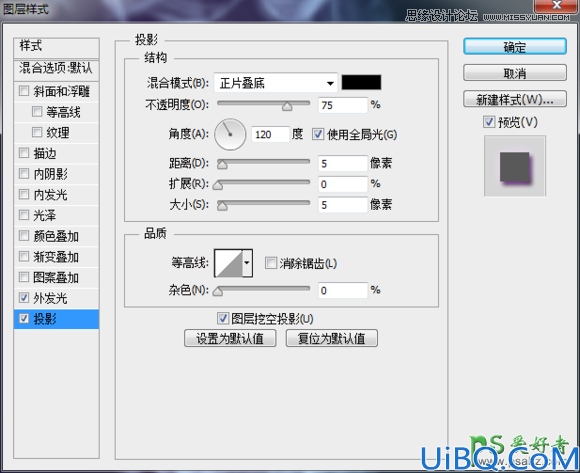580x473 pixels.
Task: Click the 距离 distance slider handle
Action: coord(222,165)
